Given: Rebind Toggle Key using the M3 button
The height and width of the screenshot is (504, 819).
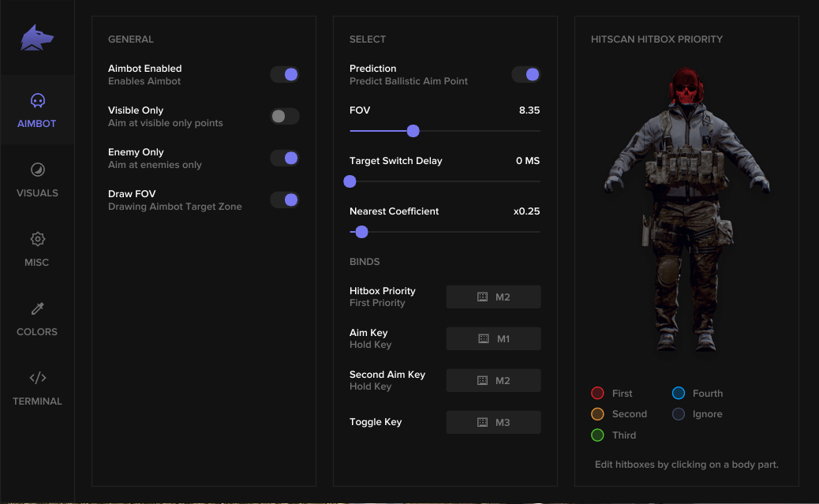Looking at the screenshot, I should pos(493,422).
